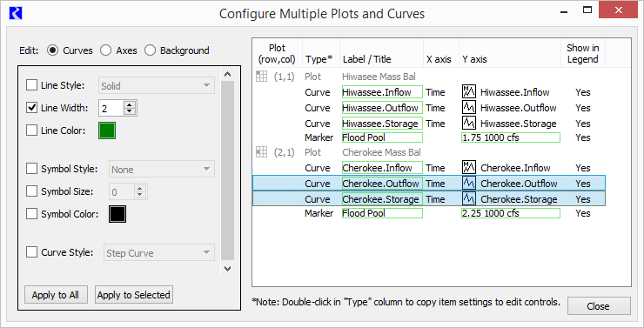644x328 pixels.
Task: Open the green Line Color swatch
Action: point(107,131)
